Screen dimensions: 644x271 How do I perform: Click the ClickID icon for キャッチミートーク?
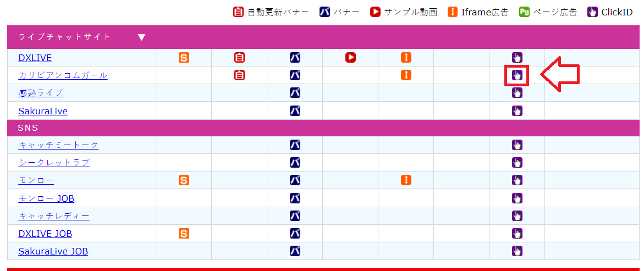(x=517, y=145)
